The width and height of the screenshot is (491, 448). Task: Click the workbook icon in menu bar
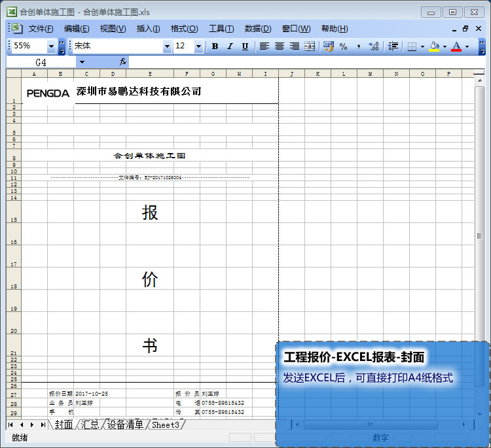pos(17,29)
